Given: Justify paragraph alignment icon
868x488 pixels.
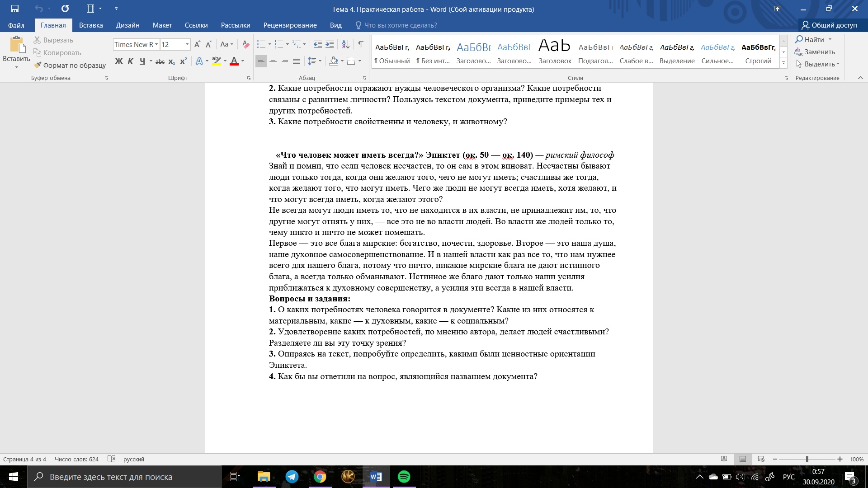Looking at the screenshot, I should [x=297, y=61].
